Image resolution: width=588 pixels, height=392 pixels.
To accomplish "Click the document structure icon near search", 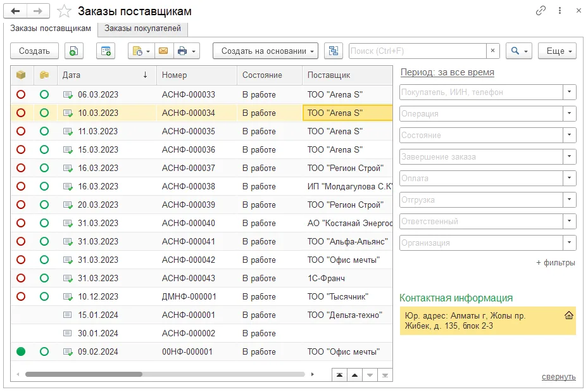I will (x=334, y=51).
